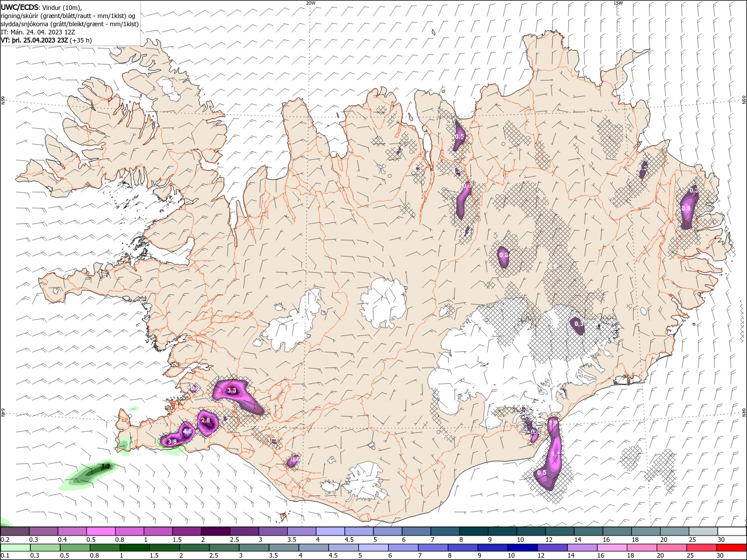Select the dark purple 2 swatch in upper scale
Screen dimensions: 747x560
(x=215, y=531)
